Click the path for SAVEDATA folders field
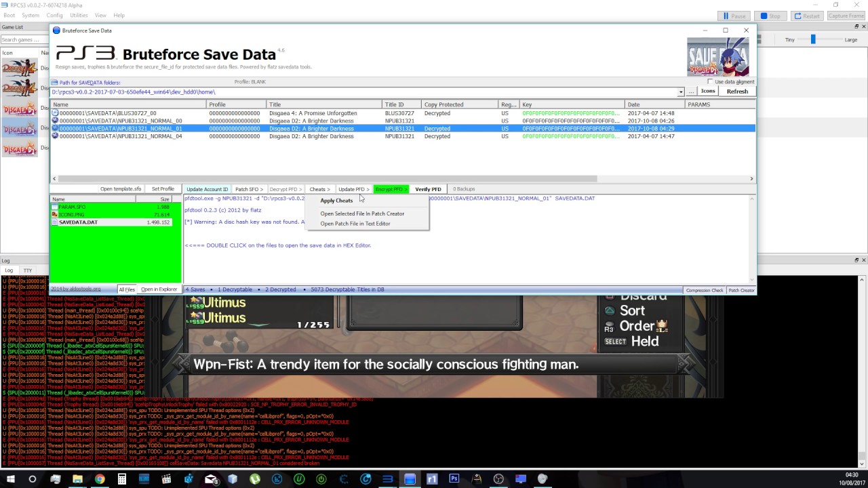The image size is (868, 488). click(x=363, y=92)
